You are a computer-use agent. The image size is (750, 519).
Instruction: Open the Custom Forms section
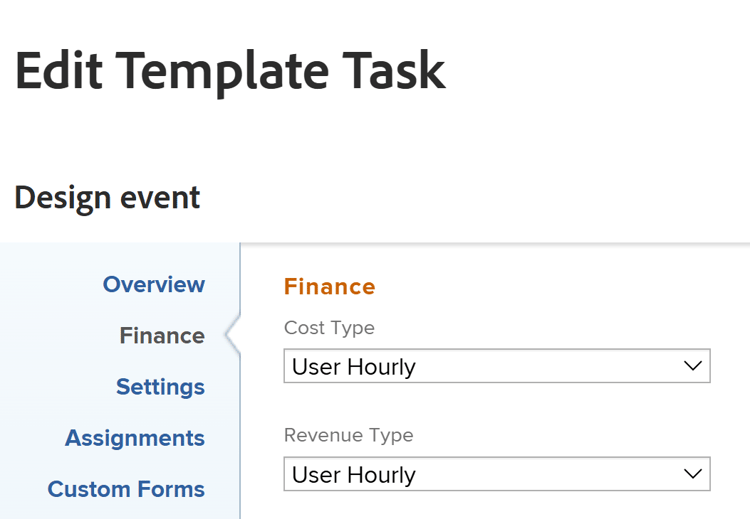pyautogui.click(x=126, y=489)
